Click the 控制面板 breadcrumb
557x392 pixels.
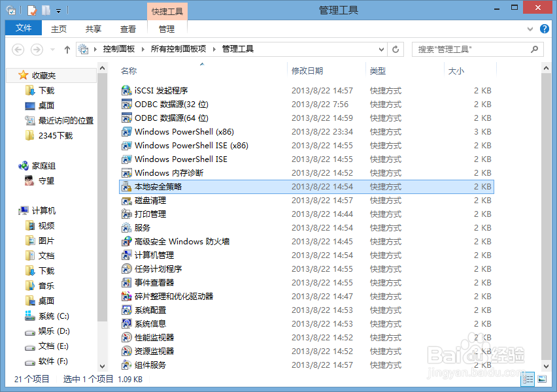click(x=119, y=49)
